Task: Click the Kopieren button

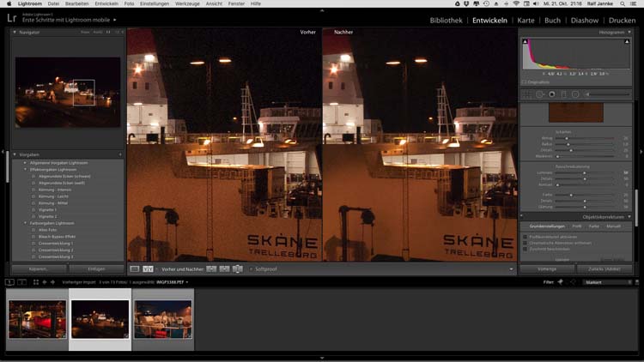Action: pyautogui.click(x=39, y=268)
